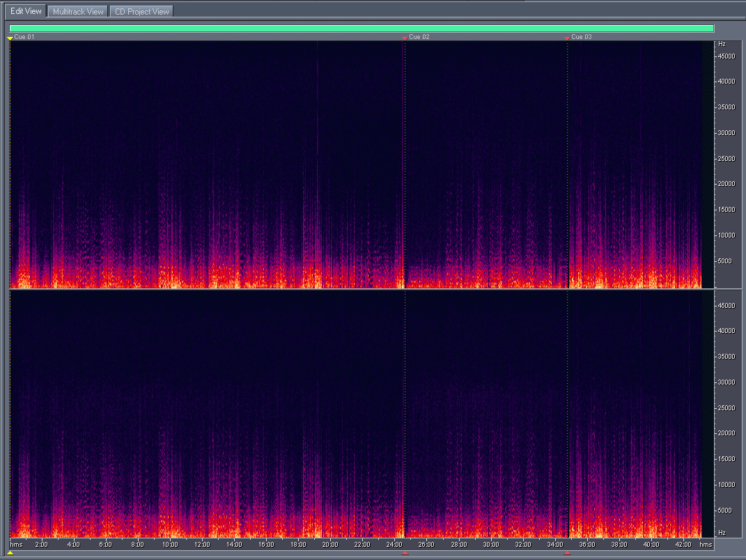Click 20000 Hz on upper channel frequency ruler

pyautogui.click(x=726, y=184)
